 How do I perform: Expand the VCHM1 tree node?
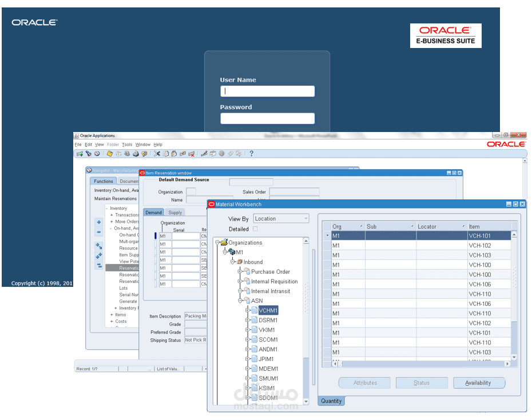point(248,310)
